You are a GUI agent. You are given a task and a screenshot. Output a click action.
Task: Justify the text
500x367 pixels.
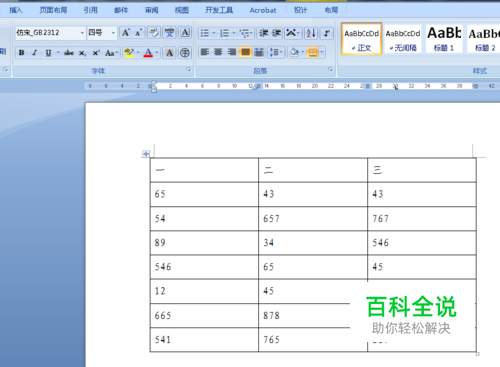coord(245,52)
